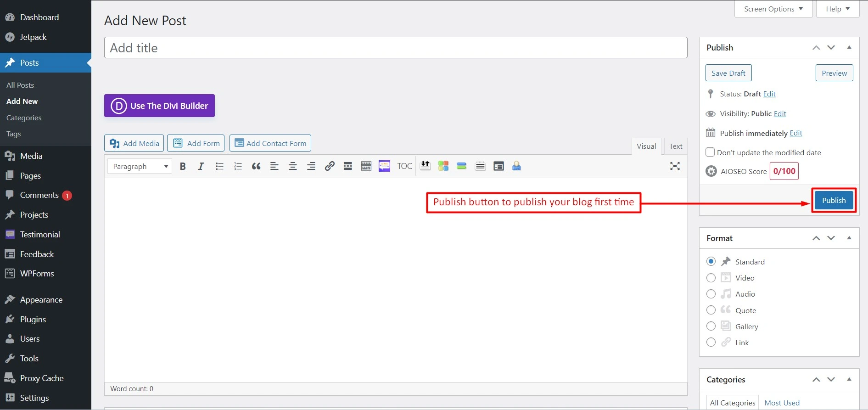Insert Read More tag
The height and width of the screenshot is (410, 868).
pyautogui.click(x=348, y=166)
